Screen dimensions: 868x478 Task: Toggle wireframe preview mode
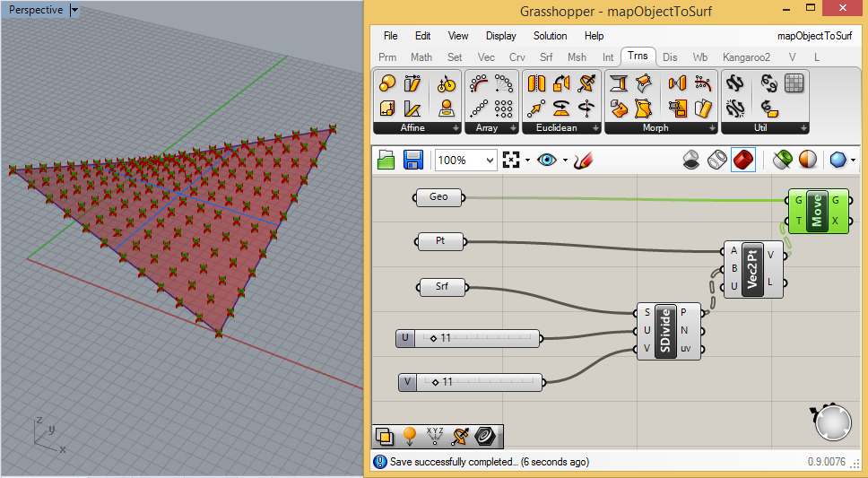[716, 160]
